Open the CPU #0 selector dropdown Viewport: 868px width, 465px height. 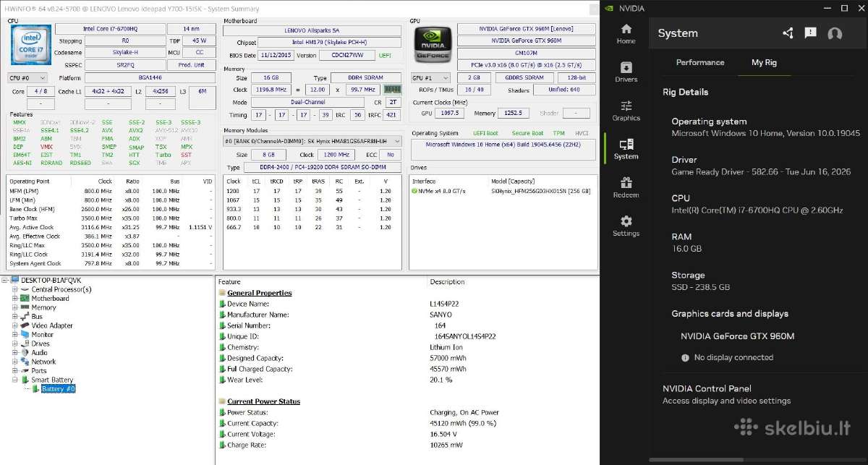tap(27, 77)
